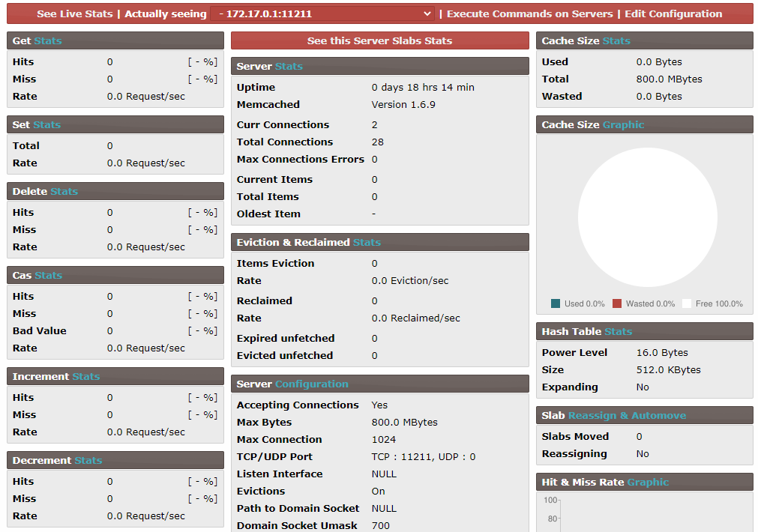This screenshot has width=758, height=532.
Task: Click the Server Configuration section header
Action: tap(379, 384)
